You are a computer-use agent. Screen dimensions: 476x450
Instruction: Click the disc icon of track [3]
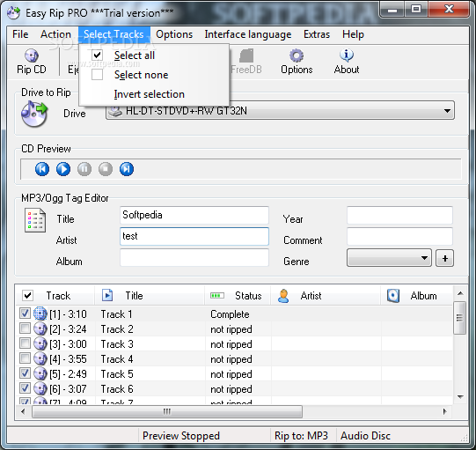click(40, 343)
